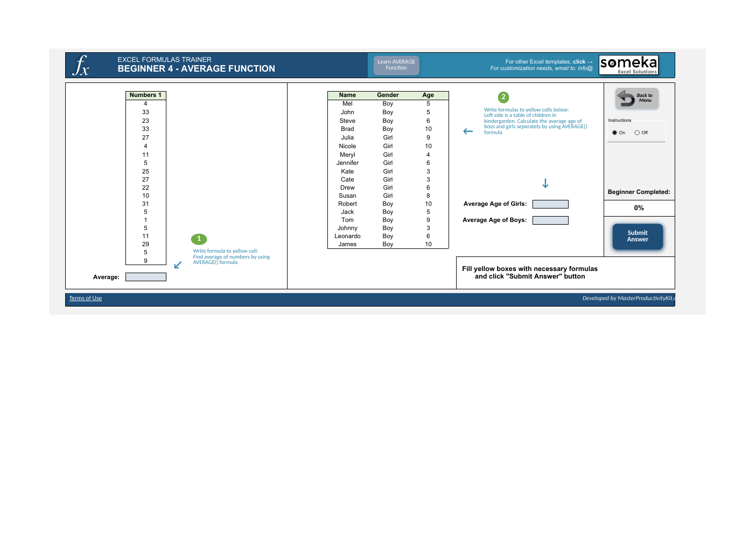
Task: Turn Instructions Off with the radio button
Action: (638, 133)
